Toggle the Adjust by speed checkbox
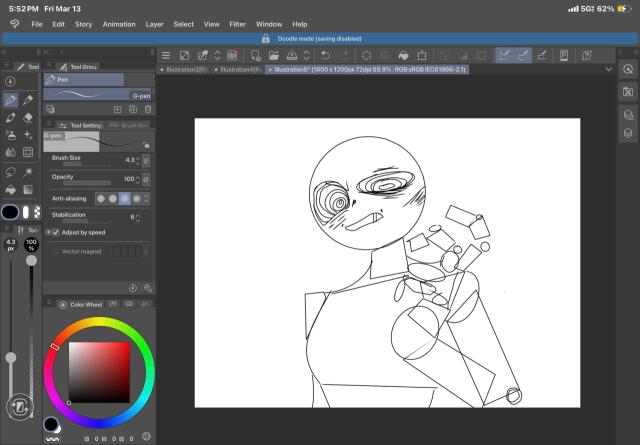Viewport: 640px width, 445px height. click(56, 232)
